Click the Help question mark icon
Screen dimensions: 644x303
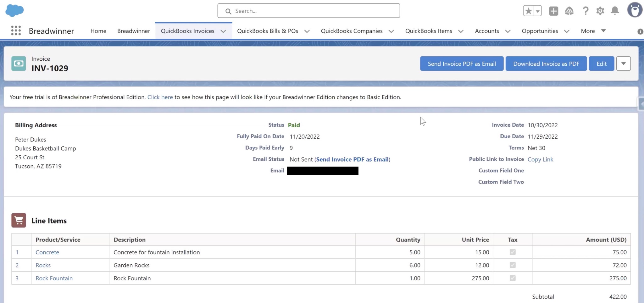[x=585, y=10]
